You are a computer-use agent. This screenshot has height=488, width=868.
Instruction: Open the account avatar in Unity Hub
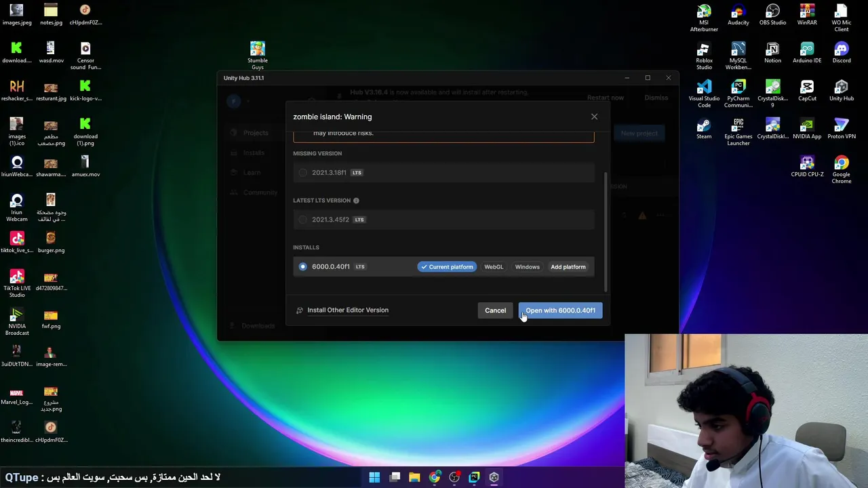[x=233, y=101]
